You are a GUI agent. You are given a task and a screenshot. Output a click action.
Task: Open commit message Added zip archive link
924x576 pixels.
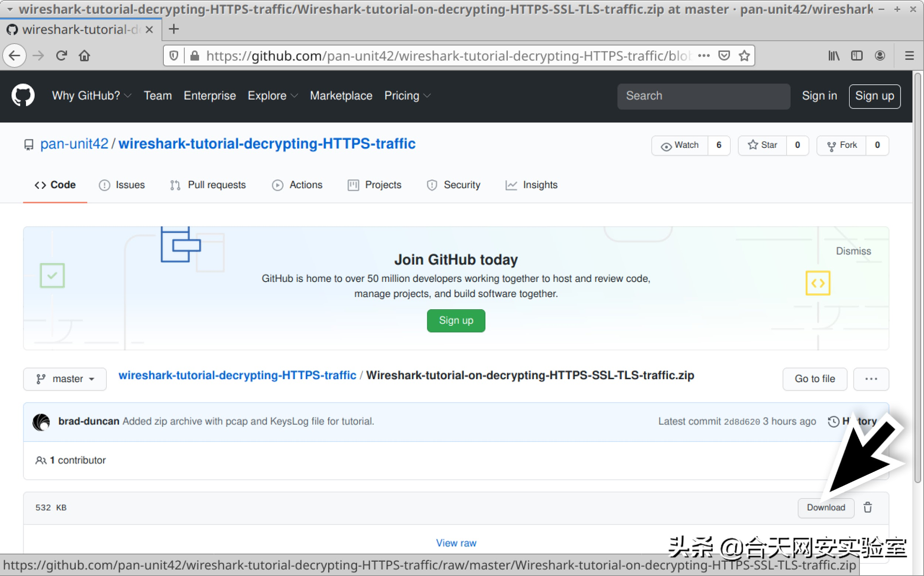tap(248, 421)
